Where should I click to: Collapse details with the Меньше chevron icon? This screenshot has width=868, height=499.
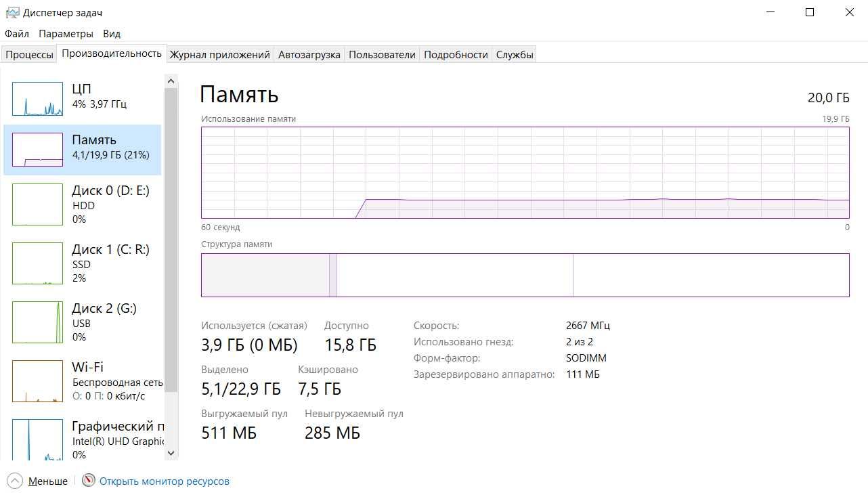pos(15,481)
